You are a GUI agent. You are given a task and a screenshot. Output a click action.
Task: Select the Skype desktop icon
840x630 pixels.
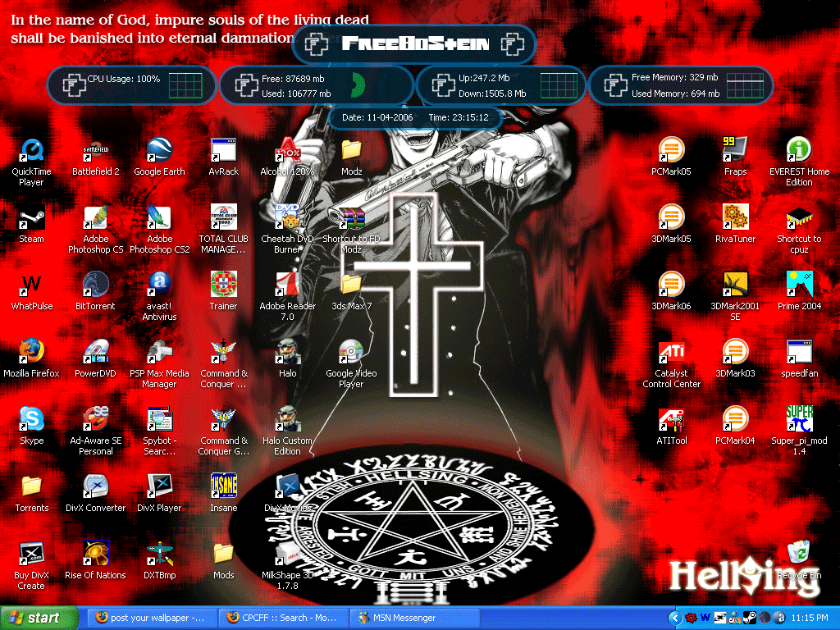31,420
